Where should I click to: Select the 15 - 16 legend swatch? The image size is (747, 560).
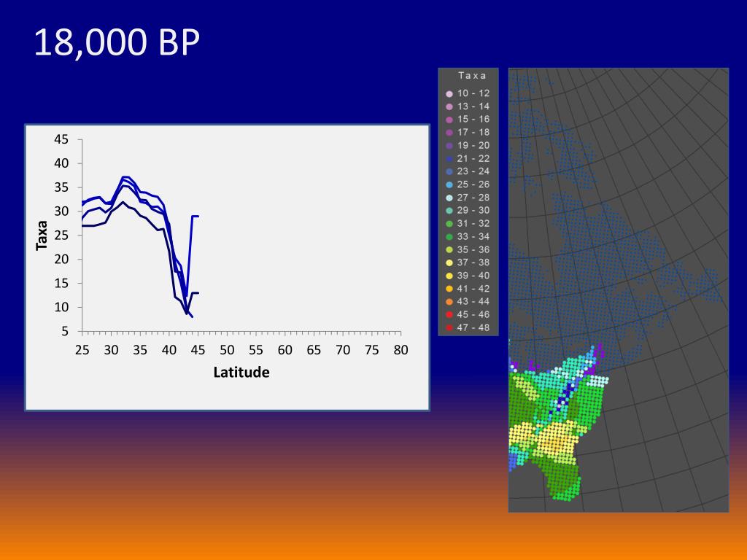[449, 120]
